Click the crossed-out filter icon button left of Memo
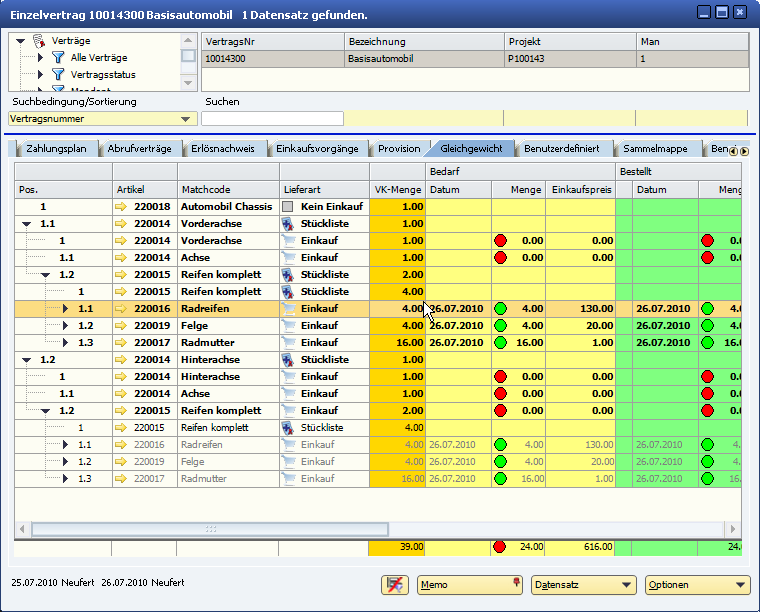760x612 pixels. [x=395, y=585]
